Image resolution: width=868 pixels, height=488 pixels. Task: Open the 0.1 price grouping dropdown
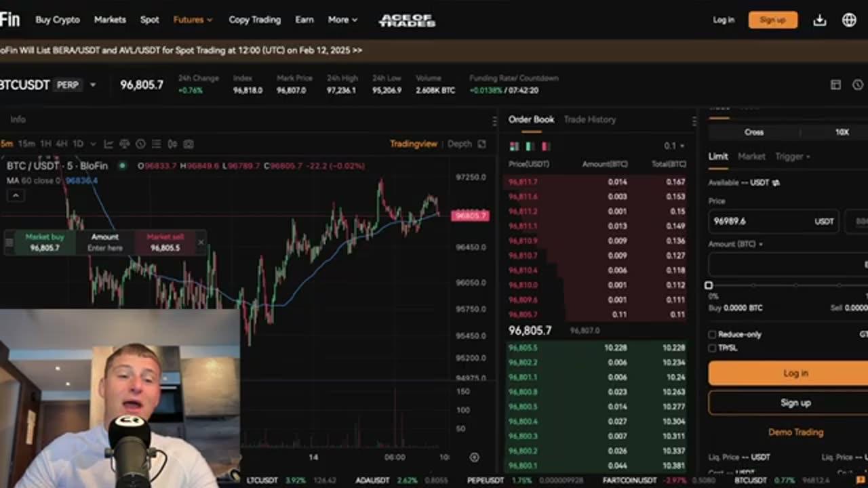point(673,146)
